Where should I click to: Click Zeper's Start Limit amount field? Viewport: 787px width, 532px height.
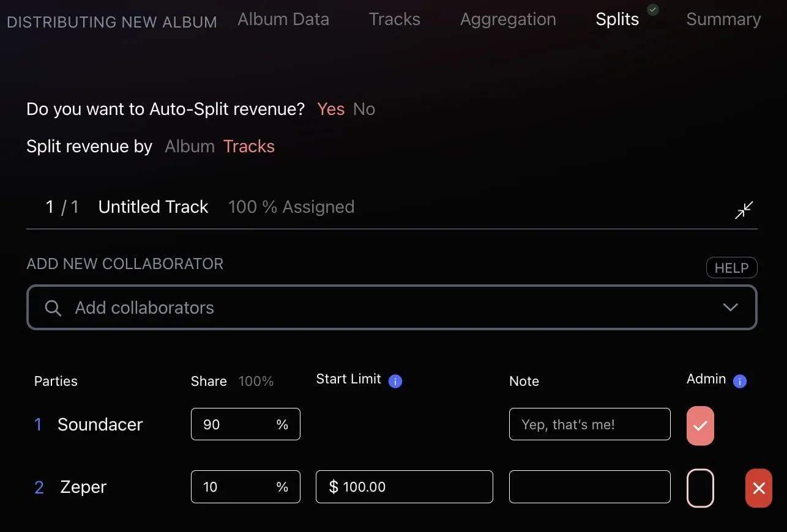[x=405, y=487]
